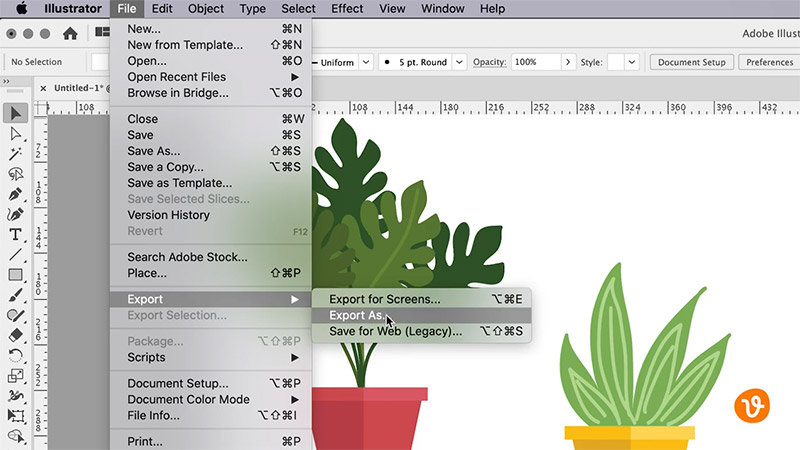This screenshot has height=450, width=800.
Task: Open the Help menu
Action: coord(492,9)
